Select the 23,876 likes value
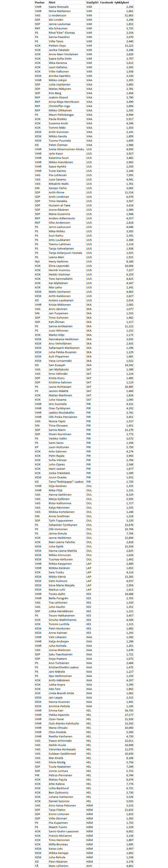Screen dimensions: 168x868 (x=129, y=525)
